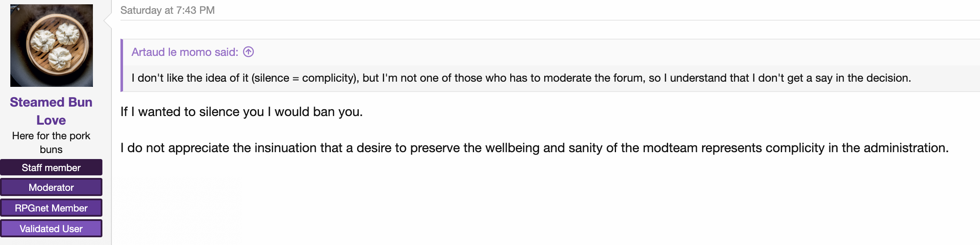Click the purple left border of the quote
The height and width of the screenshot is (245, 980).
(x=122, y=65)
